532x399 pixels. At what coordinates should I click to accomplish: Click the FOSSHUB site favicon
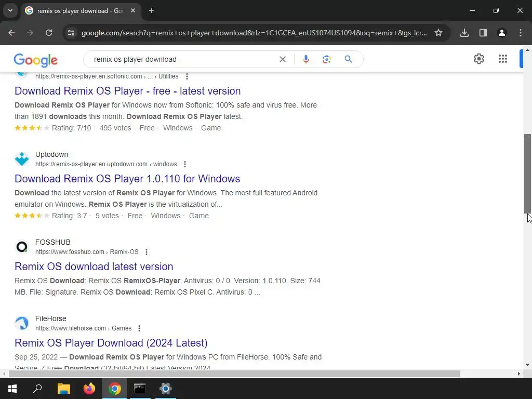pyautogui.click(x=22, y=247)
